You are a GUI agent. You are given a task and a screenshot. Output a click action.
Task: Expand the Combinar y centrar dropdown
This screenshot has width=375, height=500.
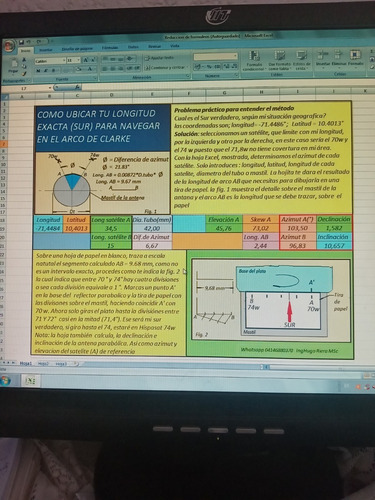[187, 68]
